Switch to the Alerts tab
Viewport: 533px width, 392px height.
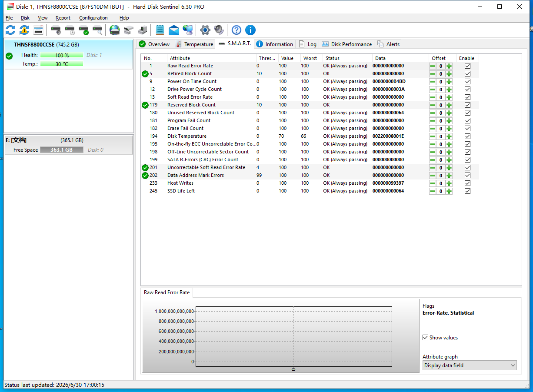388,44
